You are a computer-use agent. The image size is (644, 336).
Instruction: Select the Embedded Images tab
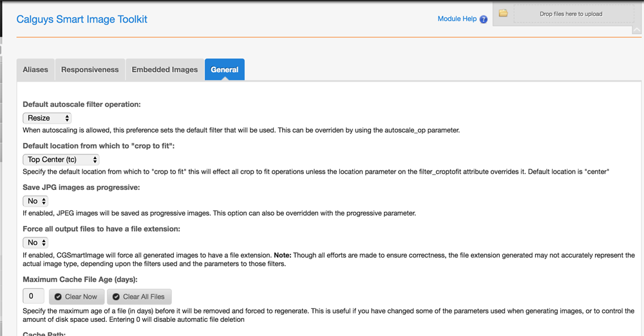165,70
